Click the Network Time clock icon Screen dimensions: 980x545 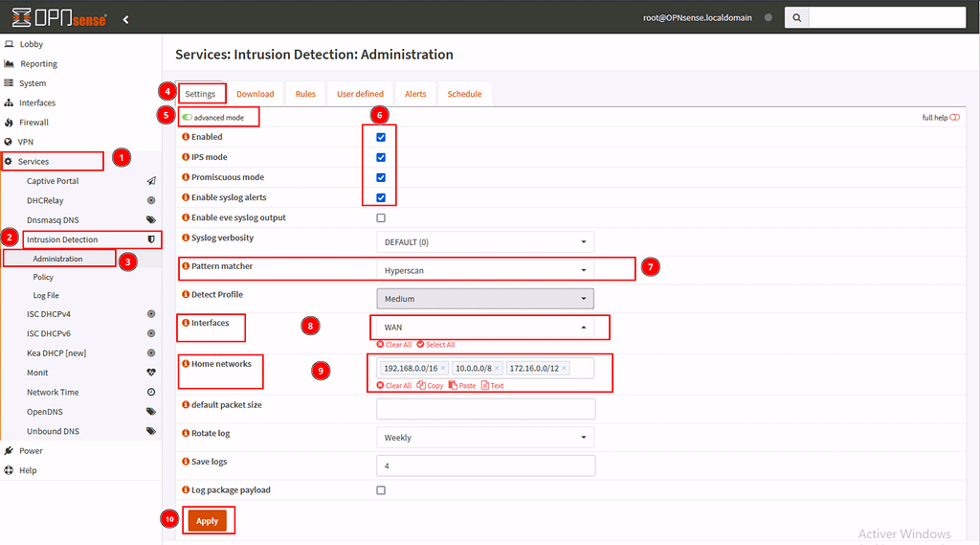click(150, 393)
